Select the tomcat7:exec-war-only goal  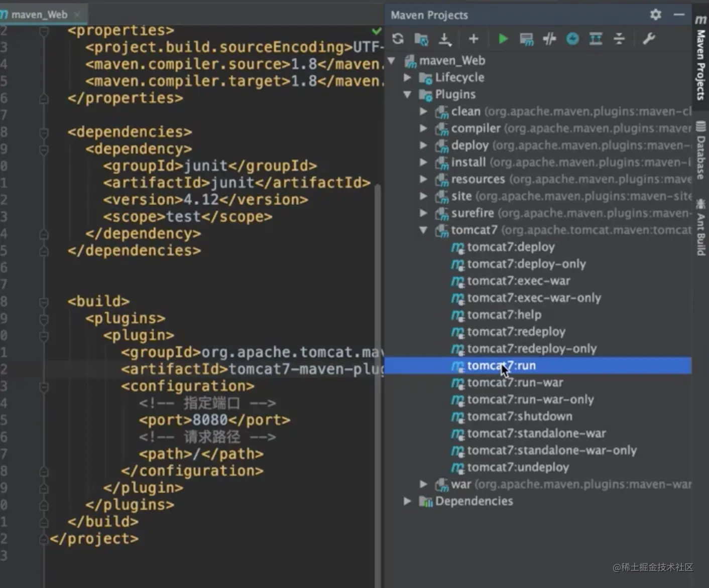[x=534, y=298]
